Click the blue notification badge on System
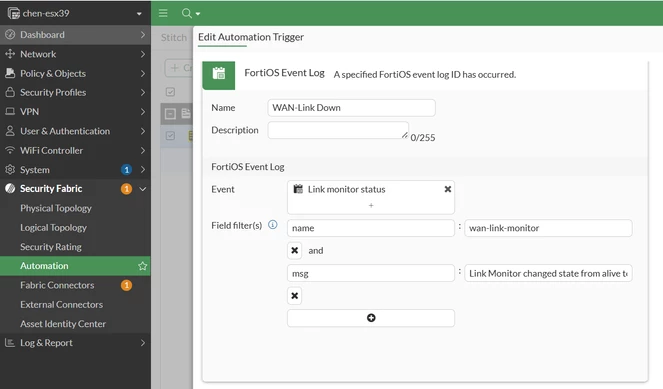This screenshot has height=389, width=663. point(126,170)
